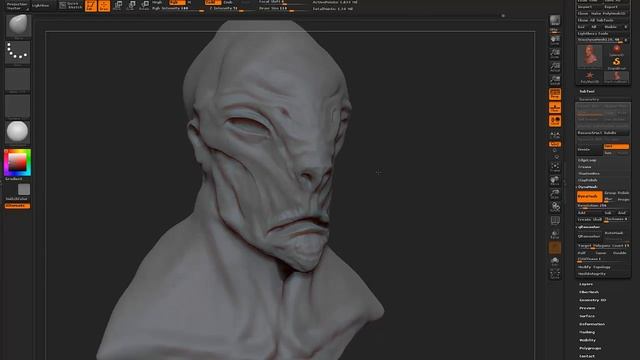Pick a color in the color square
The width and height of the screenshot is (640, 360).
click(18, 162)
